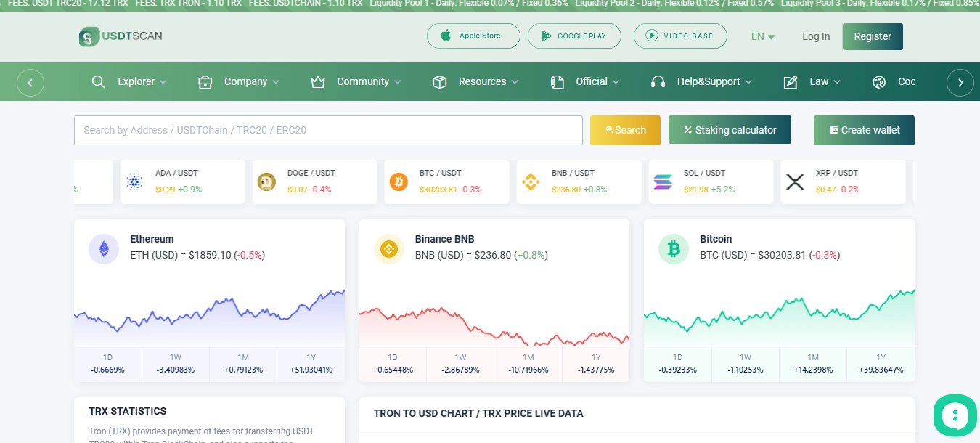Click the Official document icon
The height and width of the screenshot is (443, 980).
point(558,82)
